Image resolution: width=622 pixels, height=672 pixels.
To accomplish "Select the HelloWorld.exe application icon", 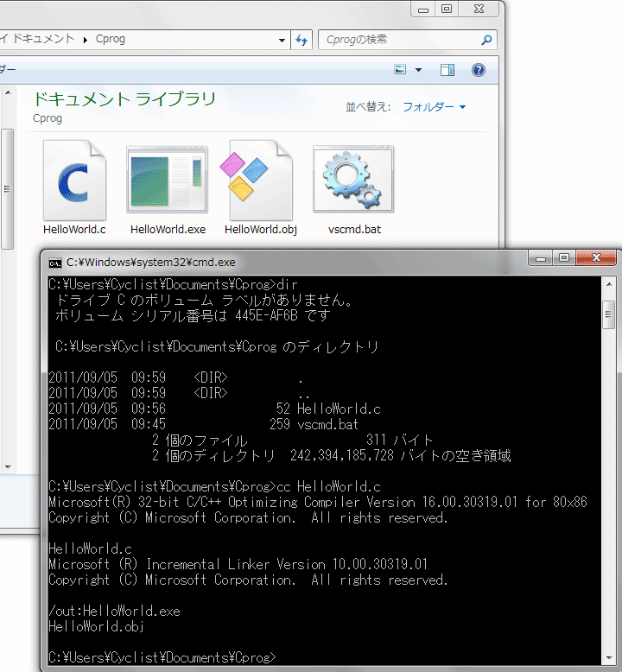I will click(168, 180).
